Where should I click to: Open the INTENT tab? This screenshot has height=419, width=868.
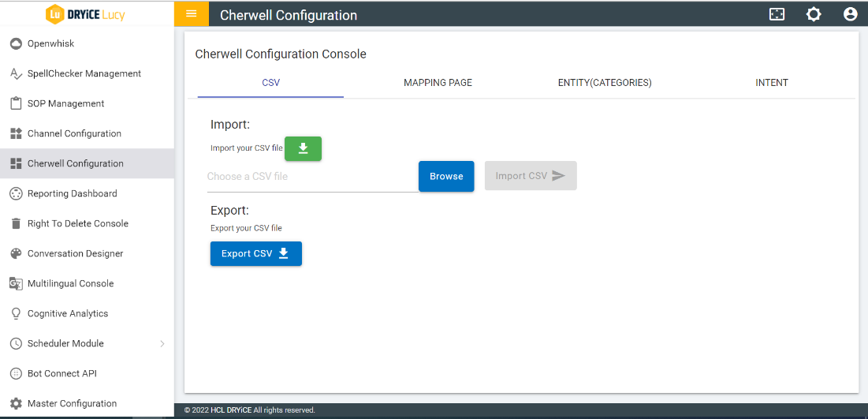point(772,83)
